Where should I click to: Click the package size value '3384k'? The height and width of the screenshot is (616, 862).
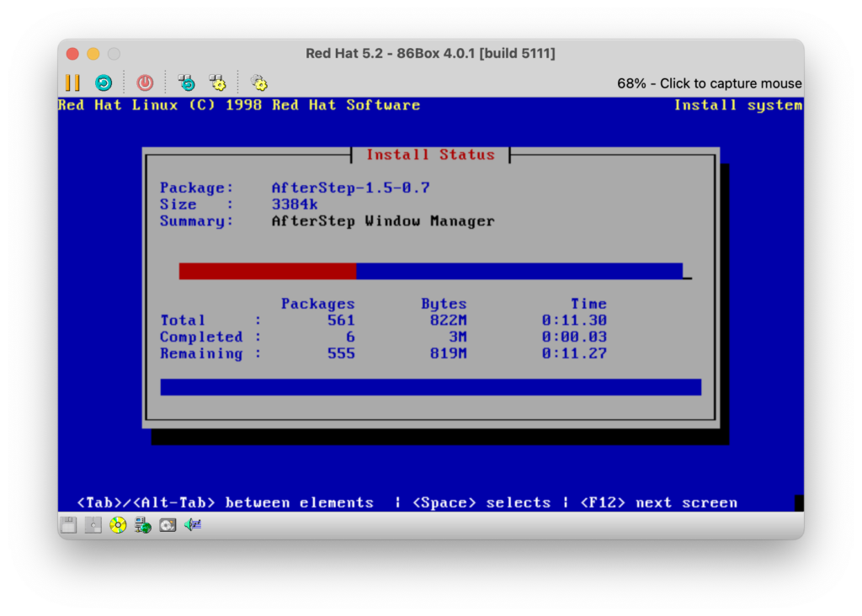(295, 204)
